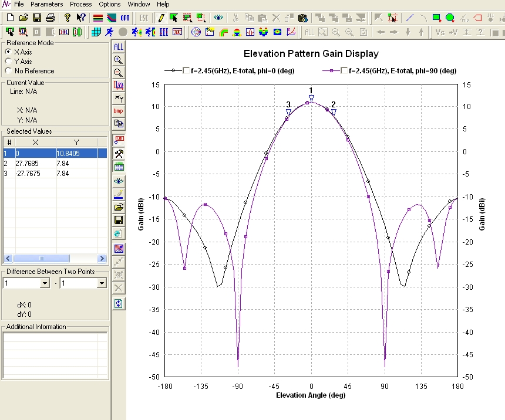The width and height of the screenshot is (505, 420).
Task: Click the zoom in magnifier icon
Action: coord(119,59)
